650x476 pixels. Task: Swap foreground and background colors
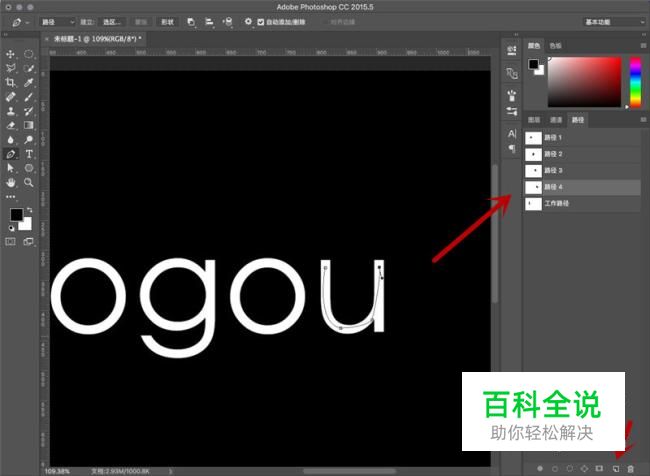[x=29, y=211]
